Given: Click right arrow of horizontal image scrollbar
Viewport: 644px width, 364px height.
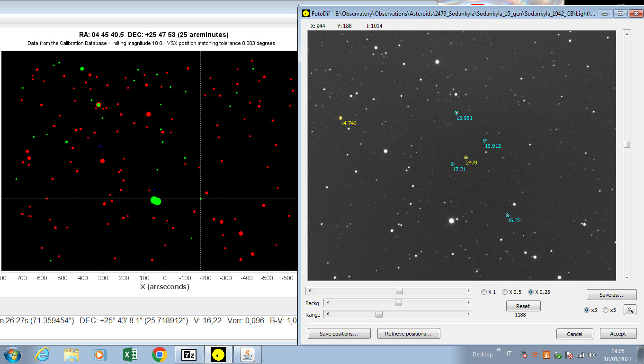Looking at the screenshot, I should coord(469,291).
